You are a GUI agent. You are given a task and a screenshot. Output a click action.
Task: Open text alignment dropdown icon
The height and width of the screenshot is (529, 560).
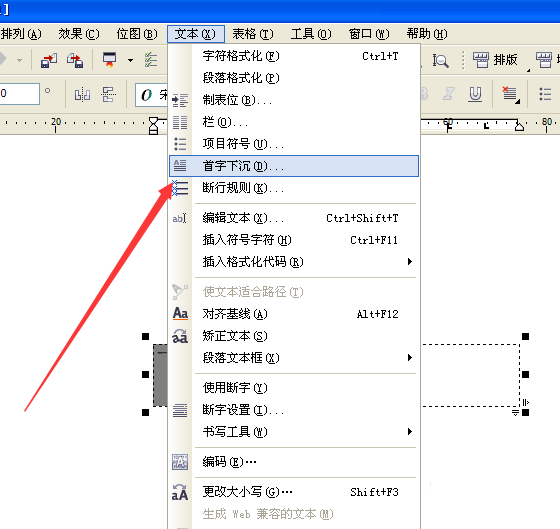coord(511,94)
